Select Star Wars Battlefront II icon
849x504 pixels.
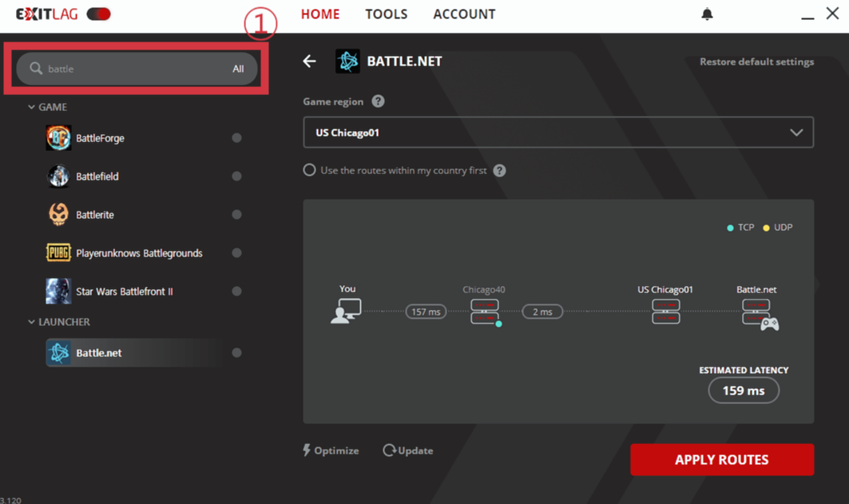click(x=58, y=292)
